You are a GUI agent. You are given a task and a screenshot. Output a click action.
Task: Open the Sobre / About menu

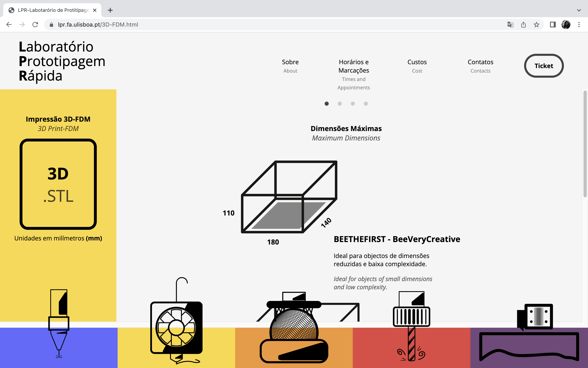pos(290,66)
